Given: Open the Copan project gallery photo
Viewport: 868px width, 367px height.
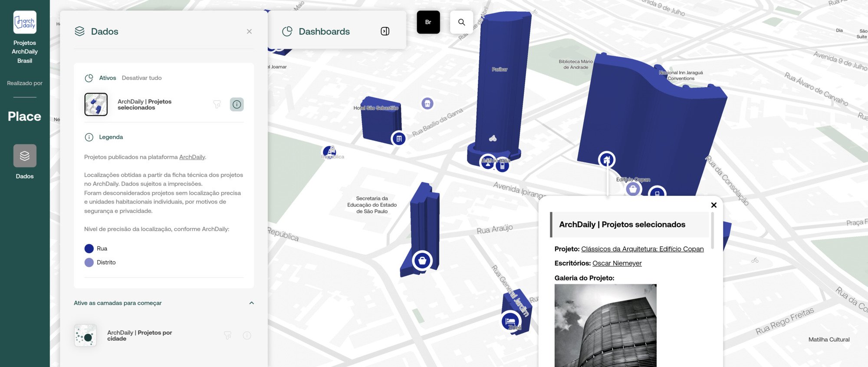Looking at the screenshot, I should point(605,325).
